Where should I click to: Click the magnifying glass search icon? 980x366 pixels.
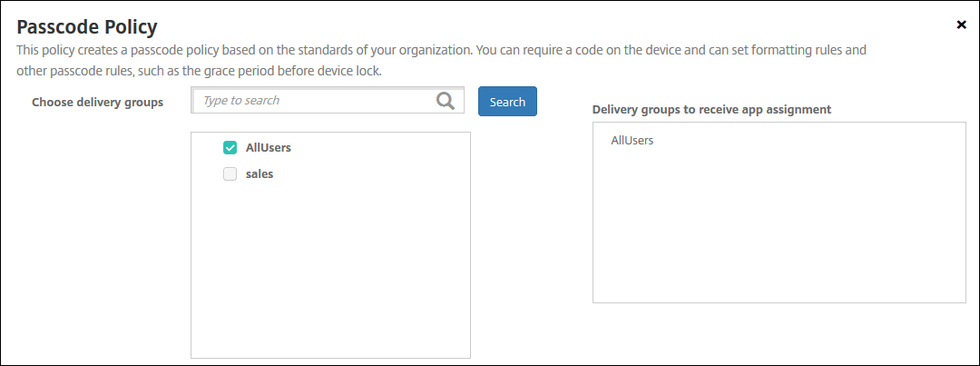pos(445,101)
